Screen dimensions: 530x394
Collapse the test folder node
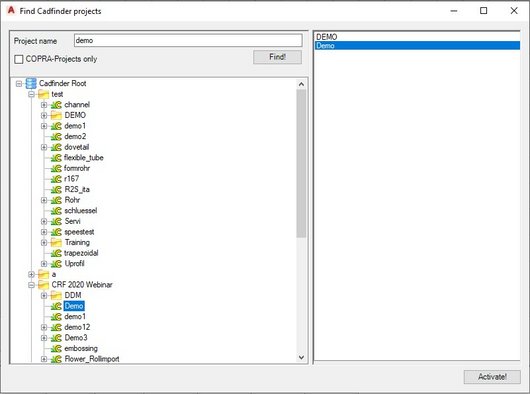31,94
